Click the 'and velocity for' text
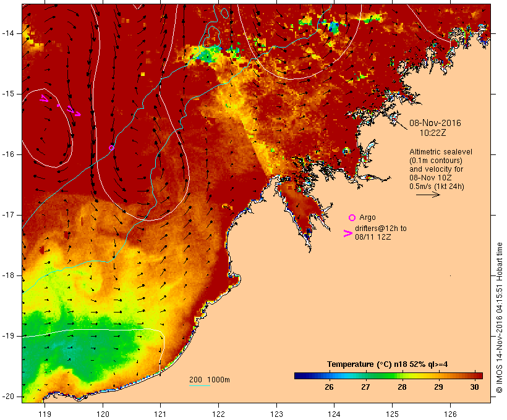Image resolution: width=507 pixels, height=420 pixels. pos(436,169)
